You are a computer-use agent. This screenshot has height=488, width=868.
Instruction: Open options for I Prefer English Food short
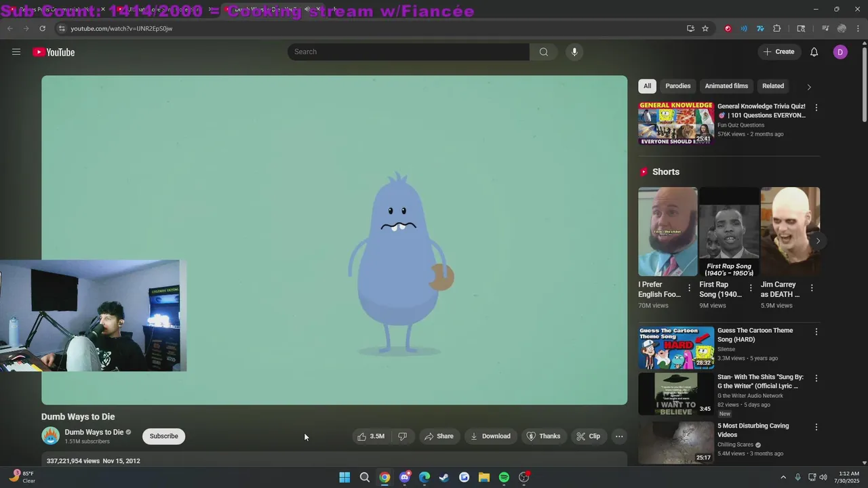(690, 288)
